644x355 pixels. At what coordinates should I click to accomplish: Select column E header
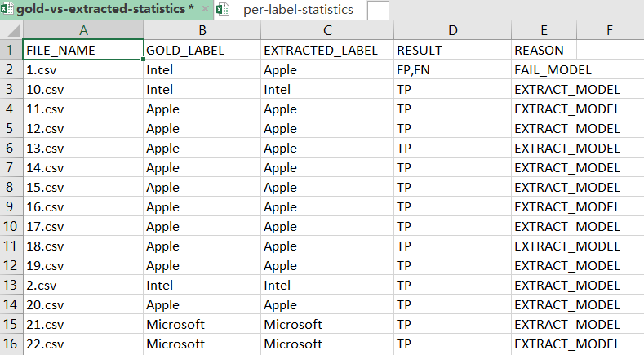coord(544,30)
